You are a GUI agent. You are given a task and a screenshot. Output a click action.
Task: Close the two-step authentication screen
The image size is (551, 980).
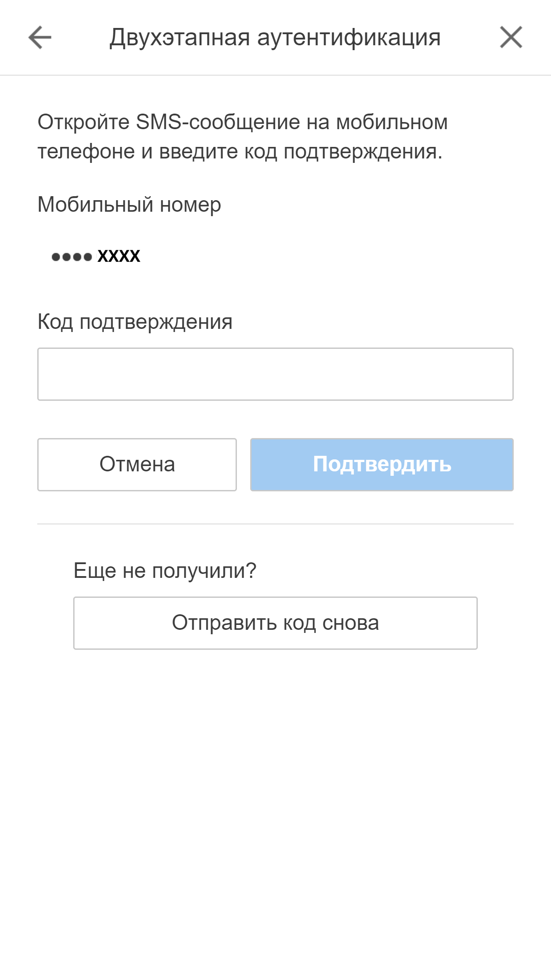tap(511, 37)
